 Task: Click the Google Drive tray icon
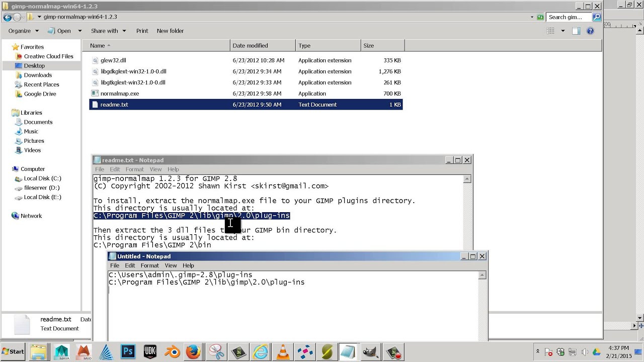[596, 352]
